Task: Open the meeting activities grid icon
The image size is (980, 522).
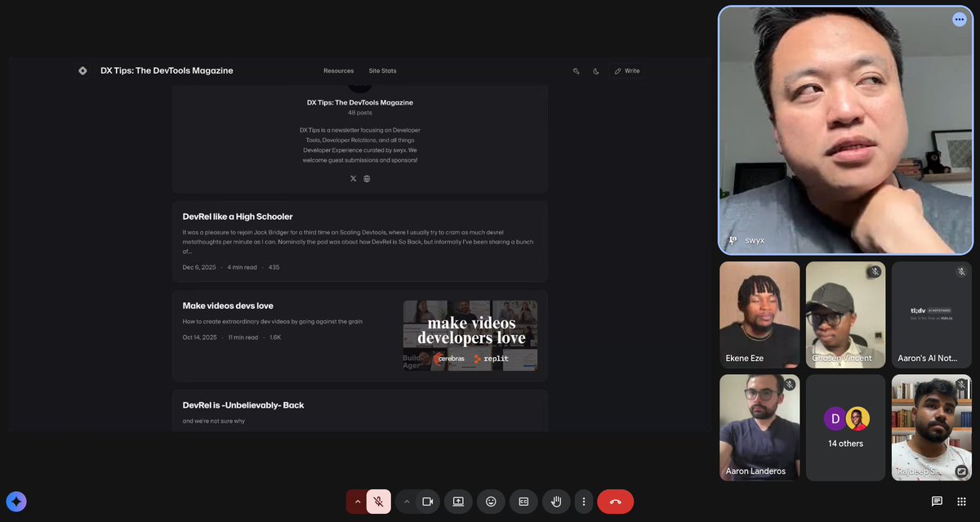Action: (x=961, y=502)
